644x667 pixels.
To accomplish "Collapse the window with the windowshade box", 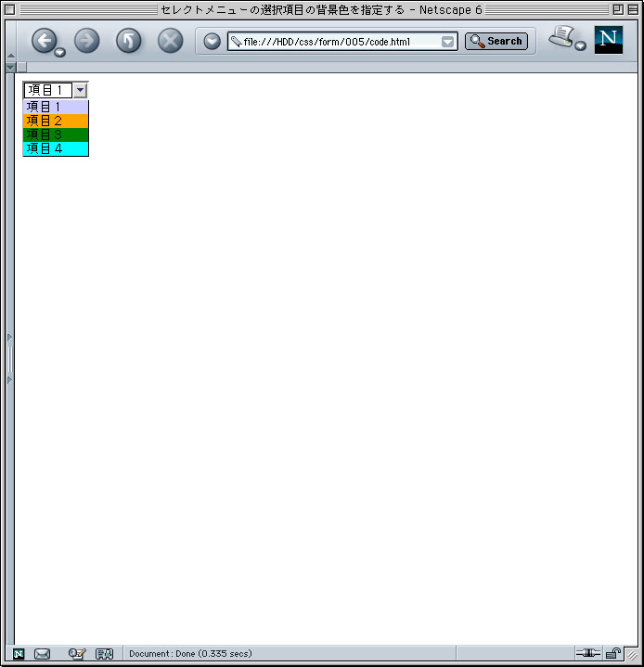I will [x=633, y=9].
